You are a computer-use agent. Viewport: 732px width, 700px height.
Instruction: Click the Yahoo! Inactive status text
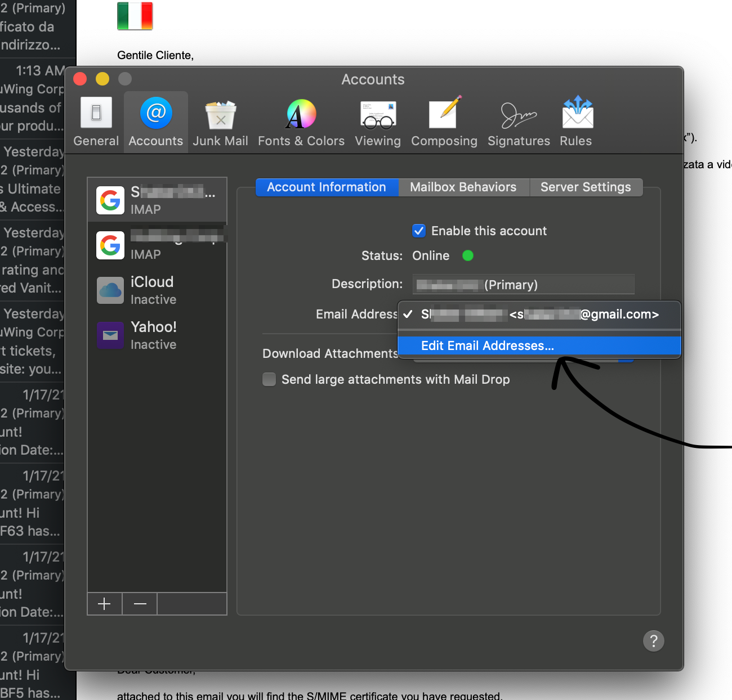153,345
